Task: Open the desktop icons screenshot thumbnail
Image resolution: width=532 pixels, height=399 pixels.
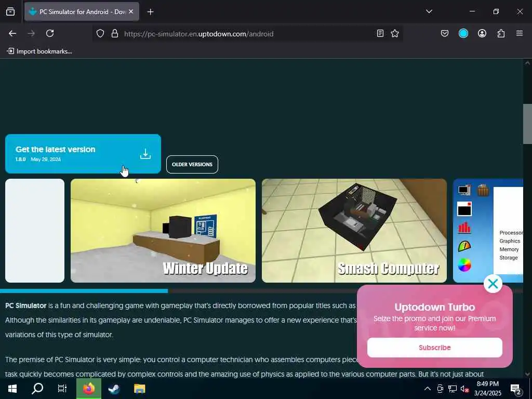Action: [488, 231]
